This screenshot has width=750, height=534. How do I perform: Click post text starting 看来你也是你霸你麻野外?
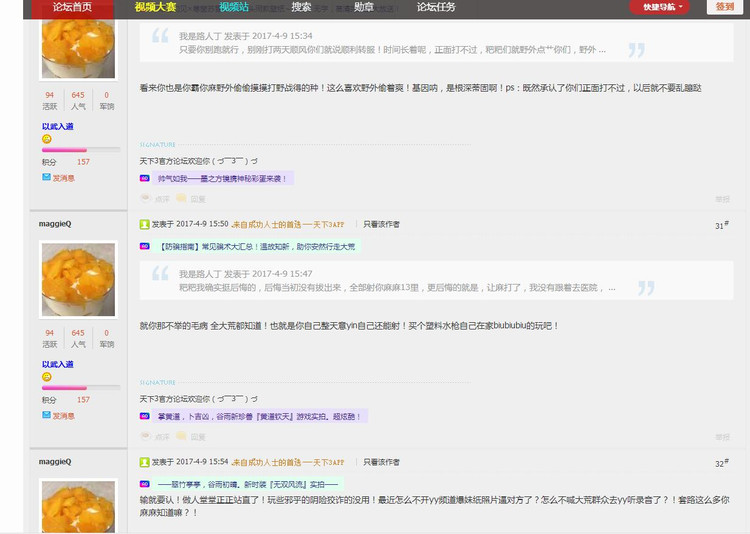[420, 88]
